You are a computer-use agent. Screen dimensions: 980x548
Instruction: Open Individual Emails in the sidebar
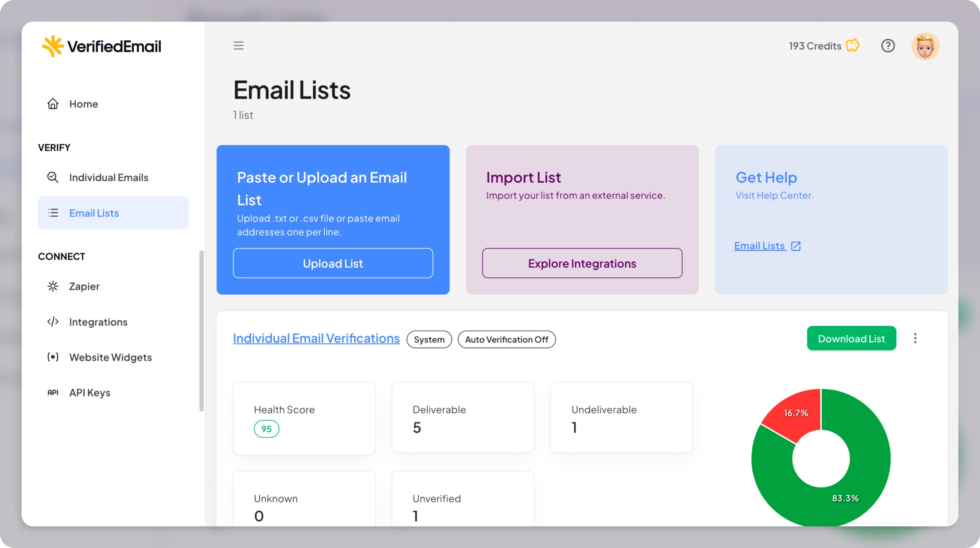(113, 177)
